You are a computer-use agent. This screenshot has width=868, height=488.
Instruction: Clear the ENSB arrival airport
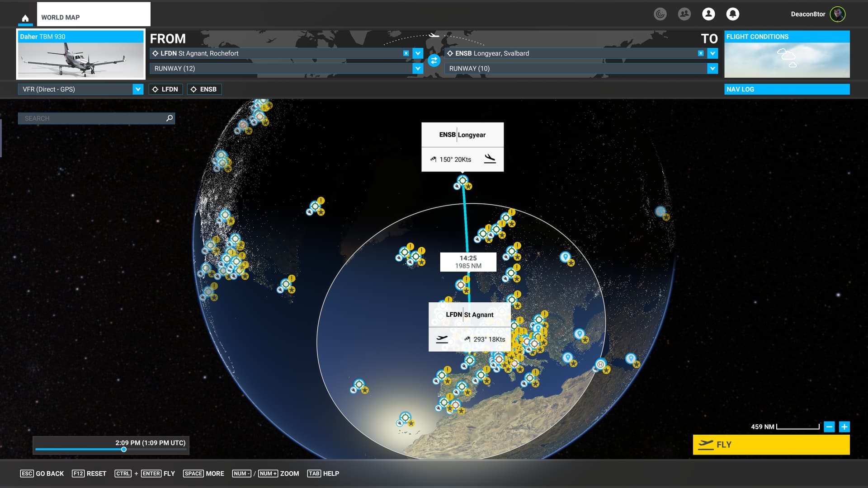(701, 53)
